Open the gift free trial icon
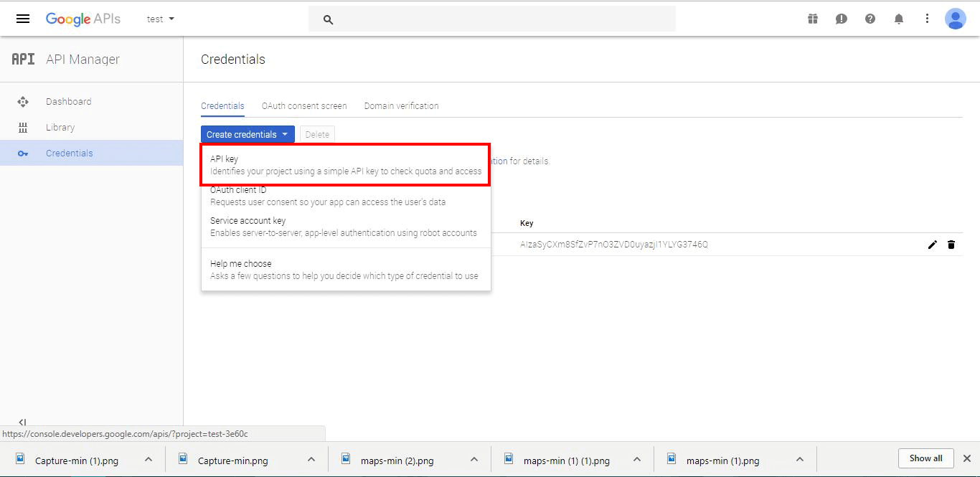Image resolution: width=980 pixels, height=477 pixels. tap(813, 19)
